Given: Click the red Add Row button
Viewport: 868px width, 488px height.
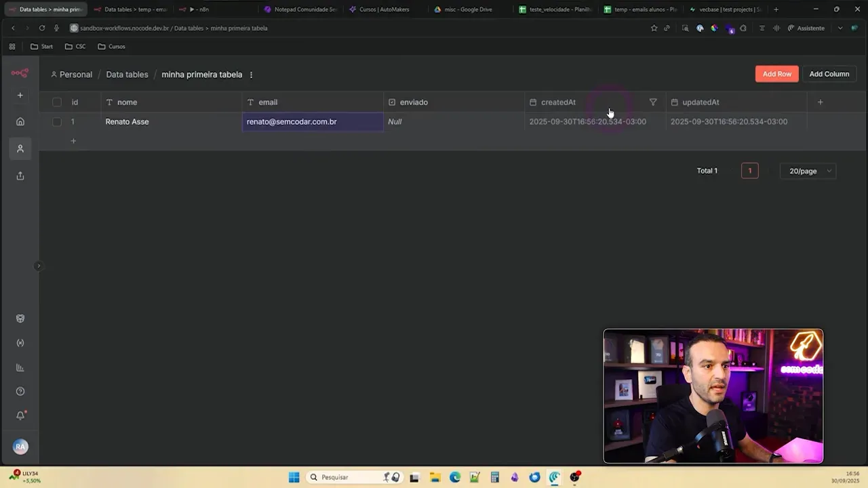Looking at the screenshot, I should 776,74.
